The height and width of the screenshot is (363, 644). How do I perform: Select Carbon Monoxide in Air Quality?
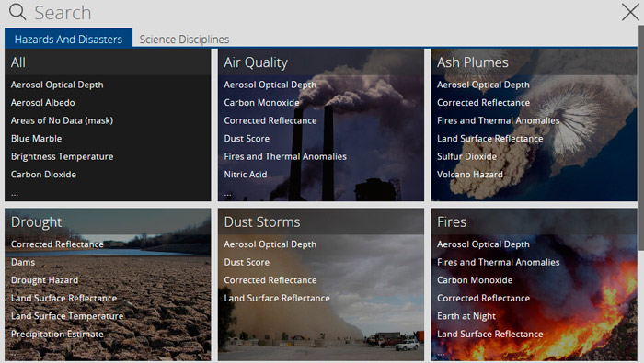coord(261,103)
